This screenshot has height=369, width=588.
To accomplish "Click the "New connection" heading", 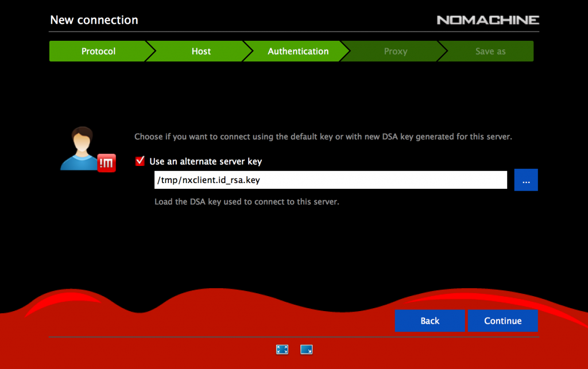I will [x=94, y=20].
